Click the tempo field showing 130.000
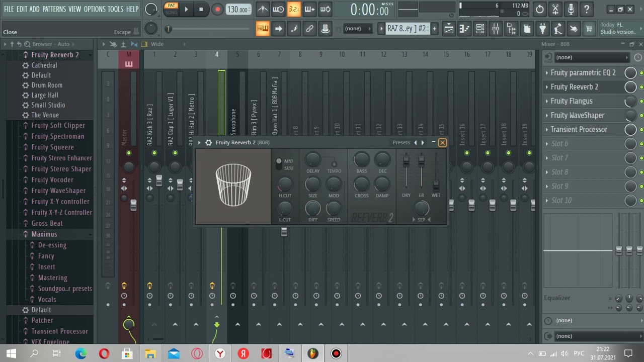 pos(238,10)
